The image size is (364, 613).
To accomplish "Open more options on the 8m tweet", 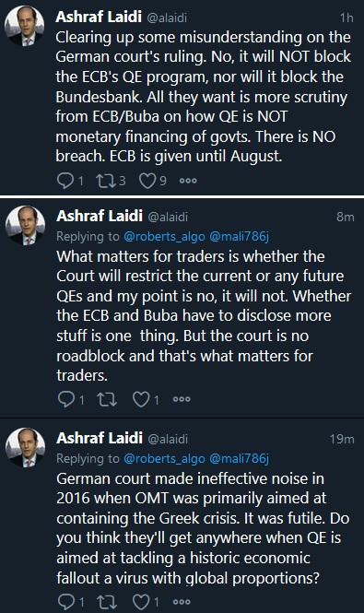I will (x=182, y=399).
